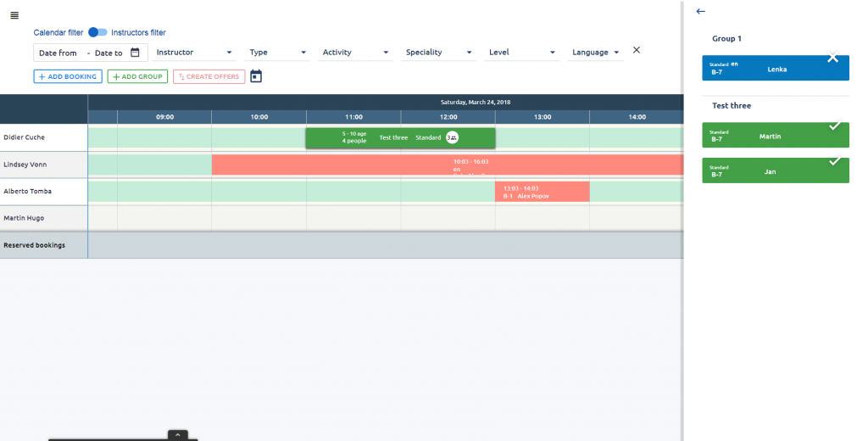Go back with the side panel arrow
The image size is (868, 441).
[701, 11]
